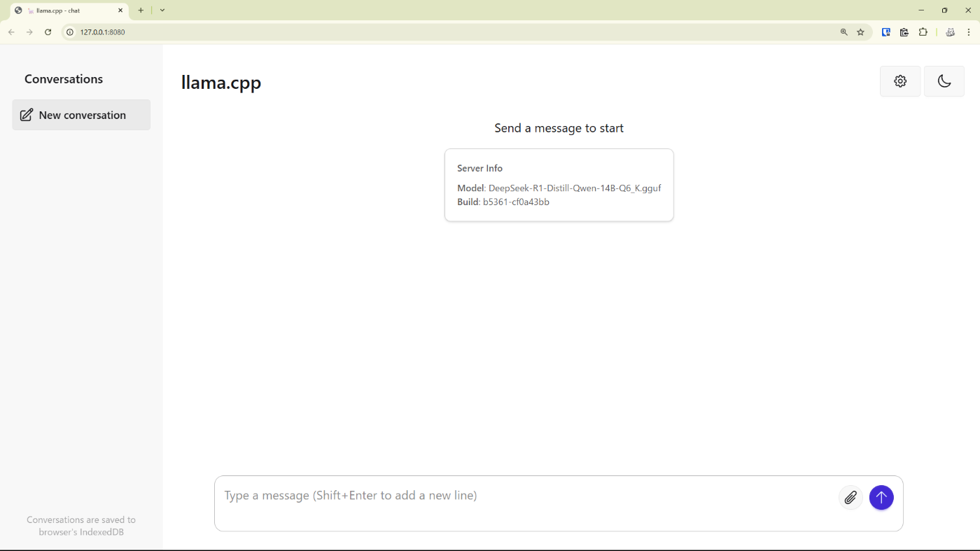The image size is (980, 551).
Task: Reload the page with the refresh icon
Action: 48,32
